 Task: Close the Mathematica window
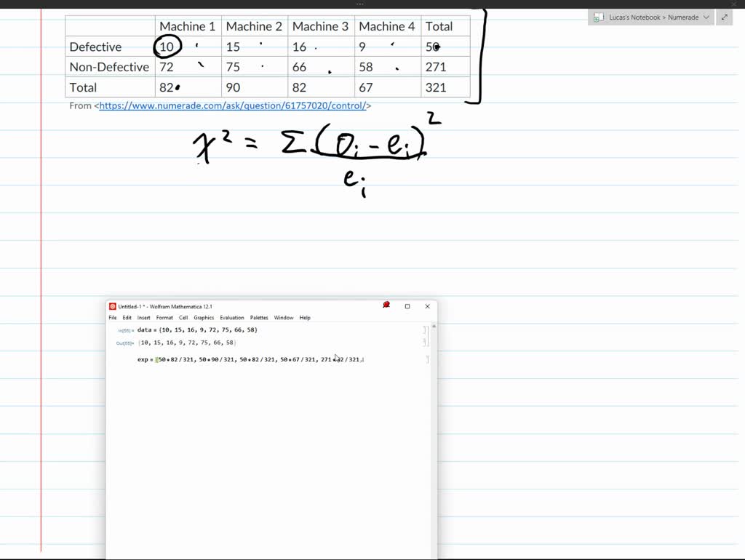[x=427, y=306]
